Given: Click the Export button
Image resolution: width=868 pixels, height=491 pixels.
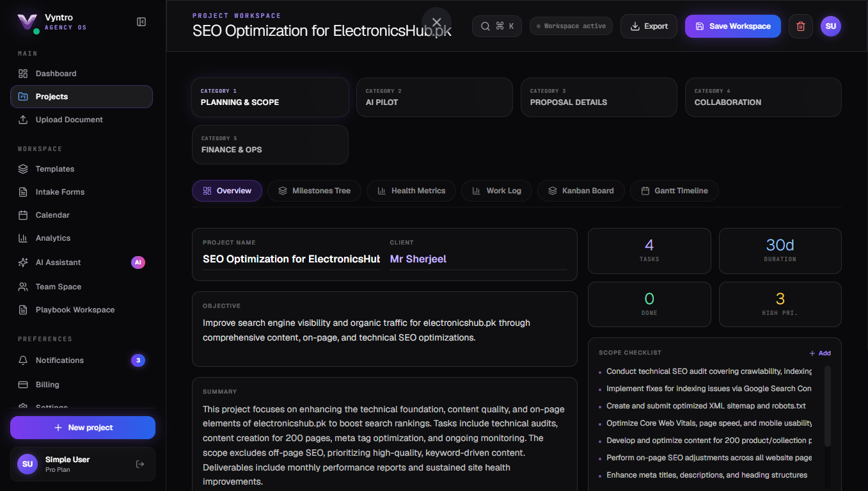Looking at the screenshot, I should coord(649,26).
